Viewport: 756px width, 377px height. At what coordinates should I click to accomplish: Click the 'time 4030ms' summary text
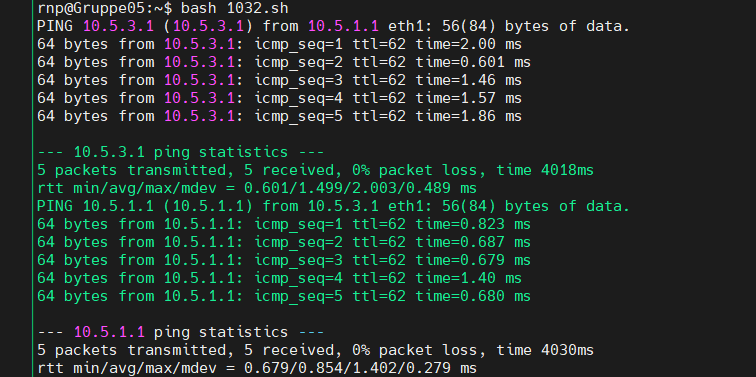(x=545, y=350)
